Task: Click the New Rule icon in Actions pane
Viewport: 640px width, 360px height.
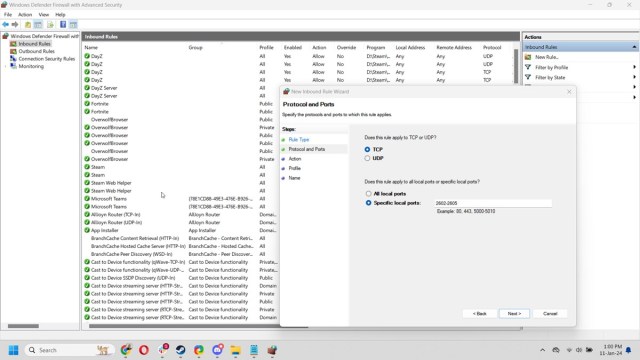Action: coord(528,57)
